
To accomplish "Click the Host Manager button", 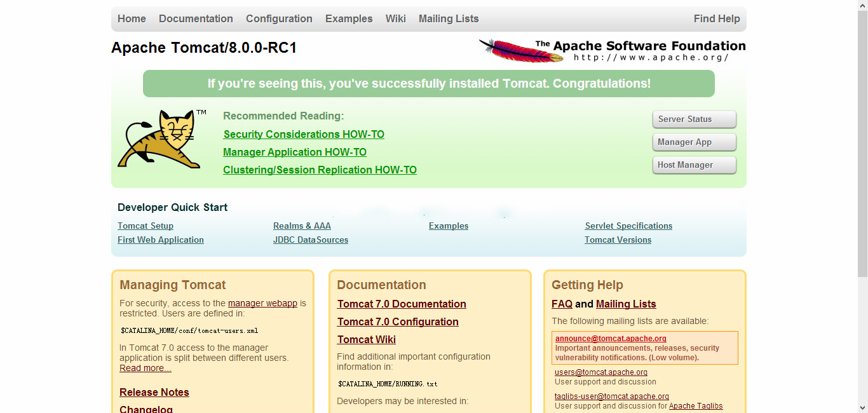I will coord(694,165).
